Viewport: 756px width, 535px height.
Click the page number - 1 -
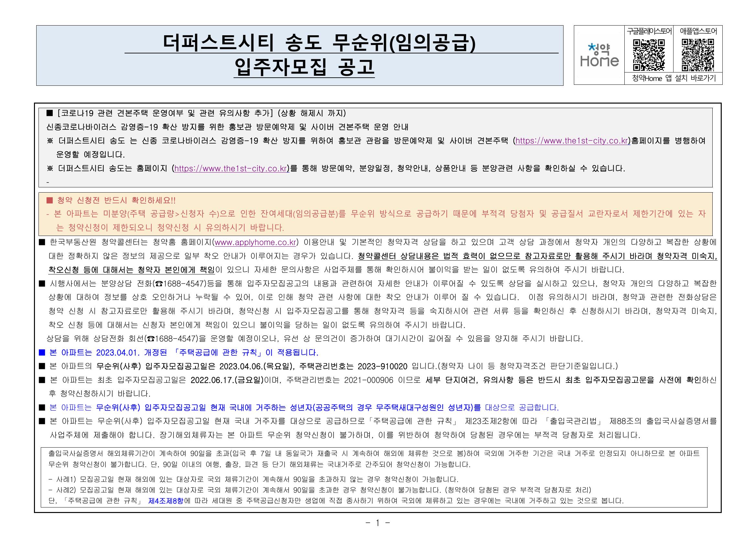378,523
